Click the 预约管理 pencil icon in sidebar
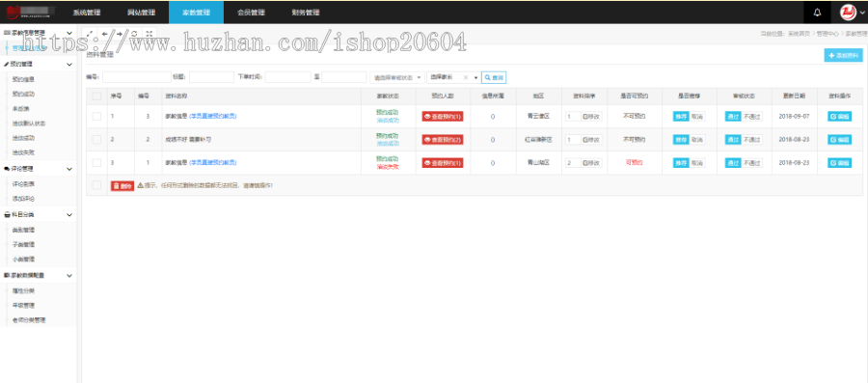The height and width of the screenshot is (383, 868). point(6,65)
